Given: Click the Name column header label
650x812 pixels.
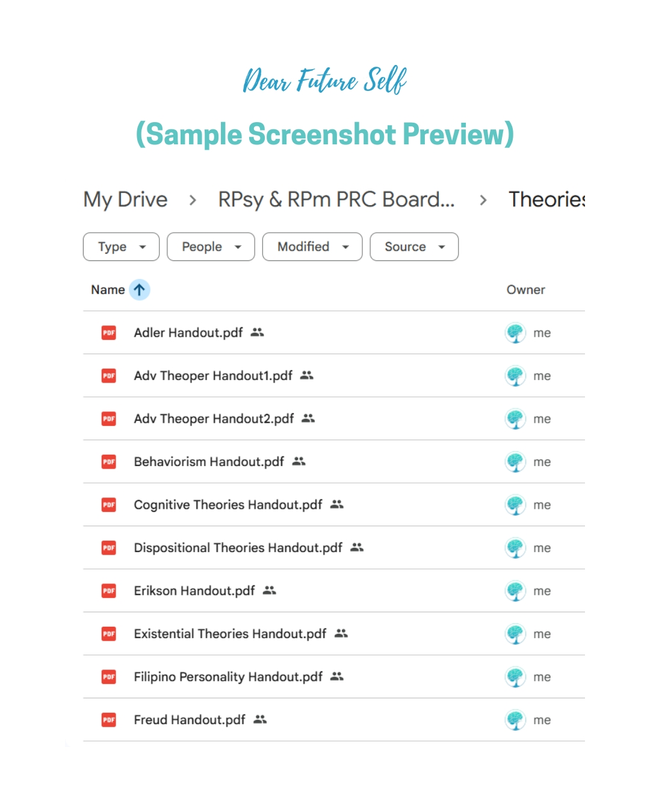Looking at the screenshot, I should point(108,290).
